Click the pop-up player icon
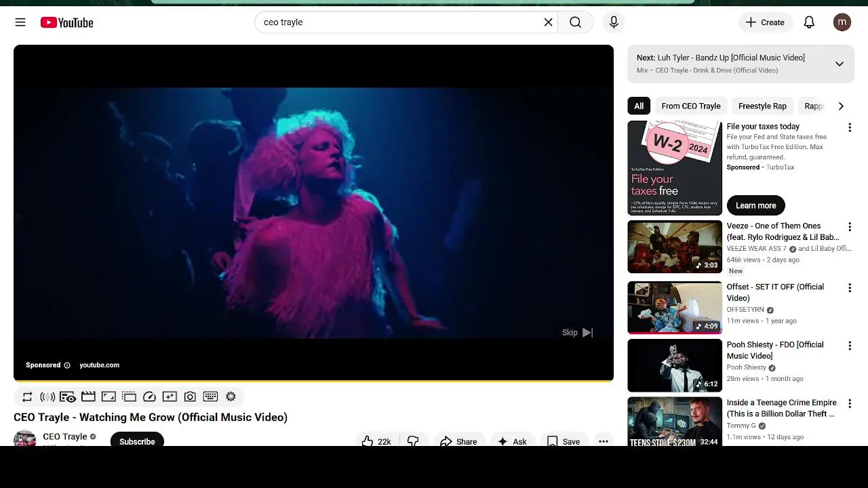 click(x=129, y=396)
